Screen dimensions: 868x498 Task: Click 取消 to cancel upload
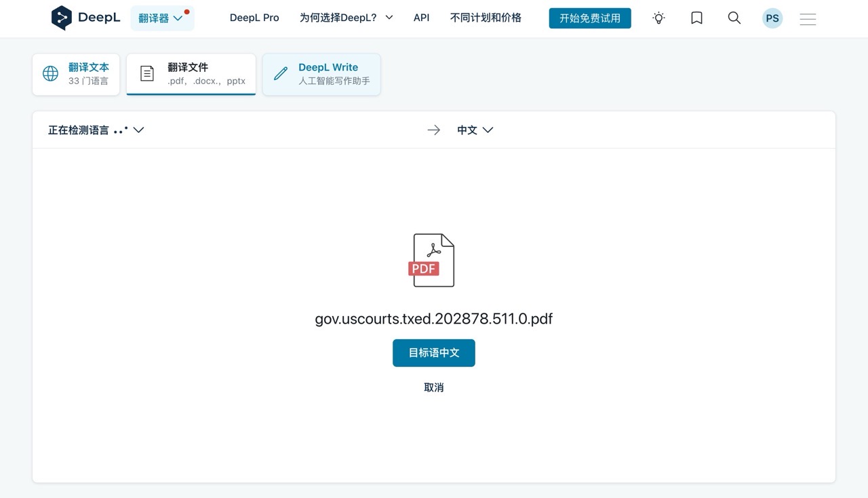(x=434, y=387)
